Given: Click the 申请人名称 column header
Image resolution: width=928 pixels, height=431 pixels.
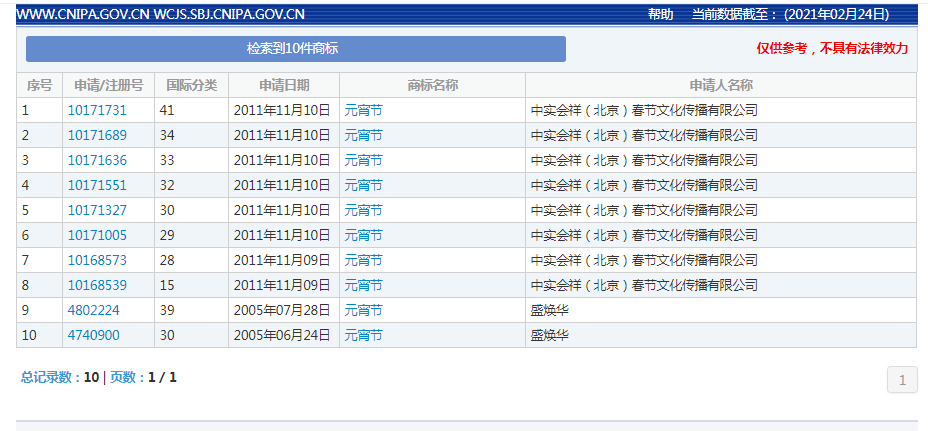Looking at the screenshot, I should coord(721,85).
